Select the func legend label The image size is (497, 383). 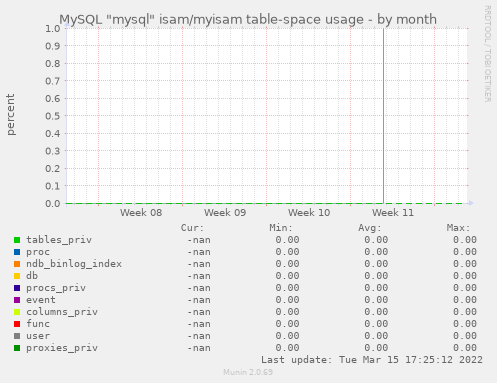[x=38, y=324]
